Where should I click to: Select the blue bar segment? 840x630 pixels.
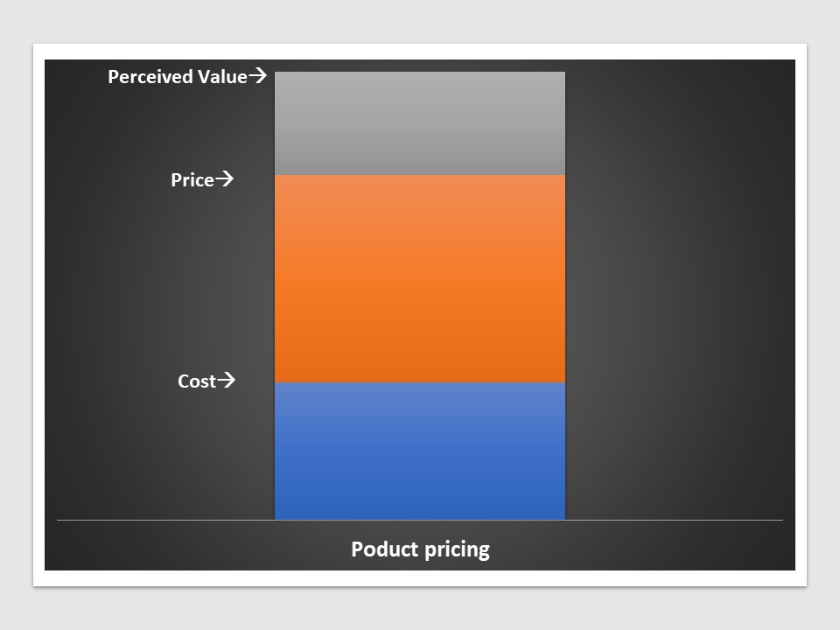tap(419, 451)
